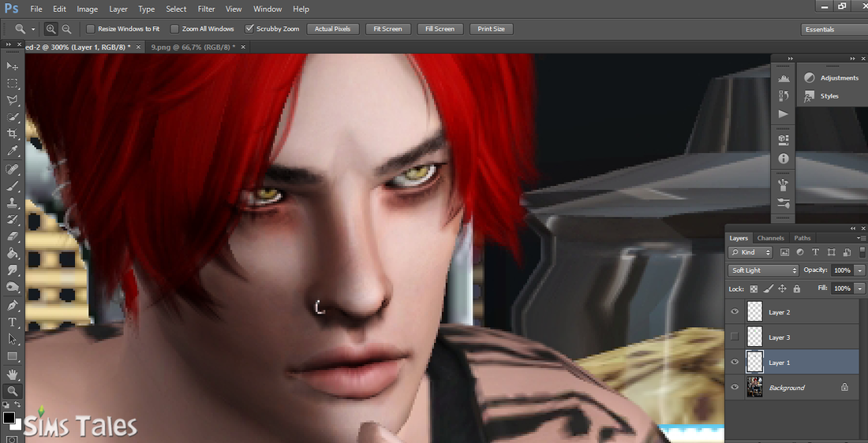Screen dimensions: 868x443
Task: Open the Layers panel flyout menu
Action: click(x=862, y=238)
